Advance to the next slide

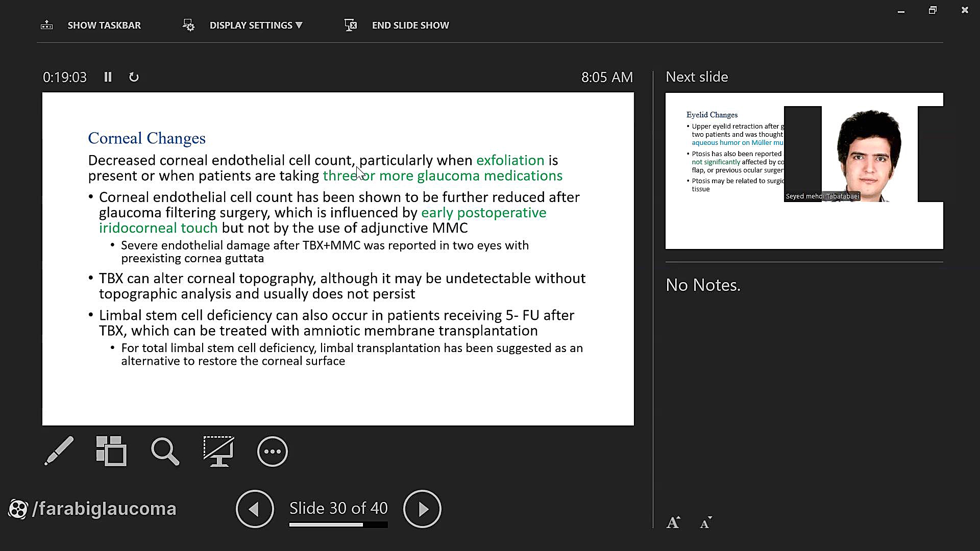(x=422, y=509)
